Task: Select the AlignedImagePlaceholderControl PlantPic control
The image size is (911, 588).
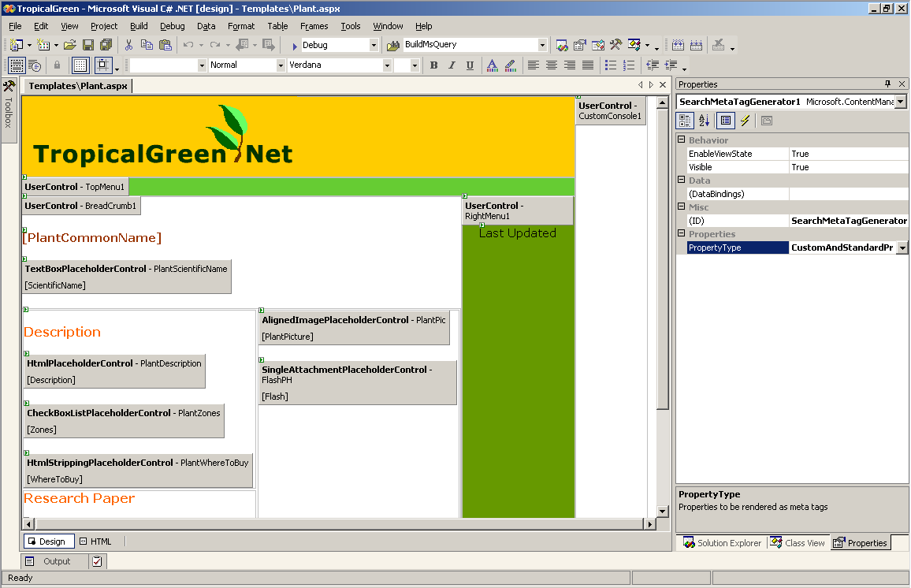Action: tap(354, 328)
